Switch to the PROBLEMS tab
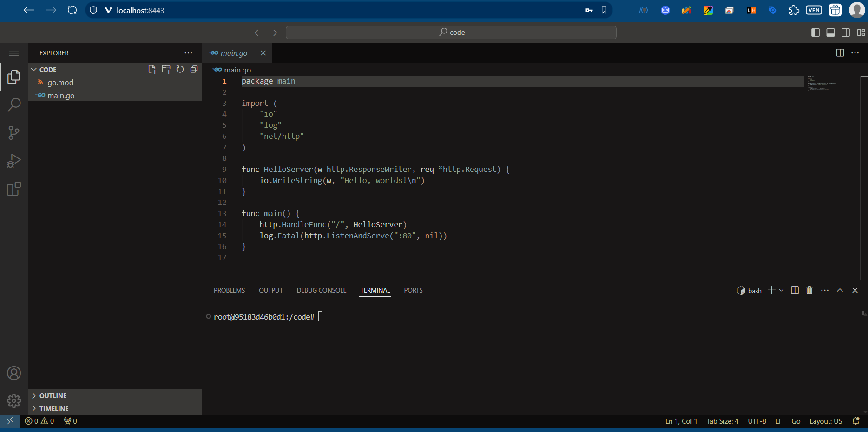The height and width of the screenshot is (432, 868). pyautogui.click(x=229, y=290)
